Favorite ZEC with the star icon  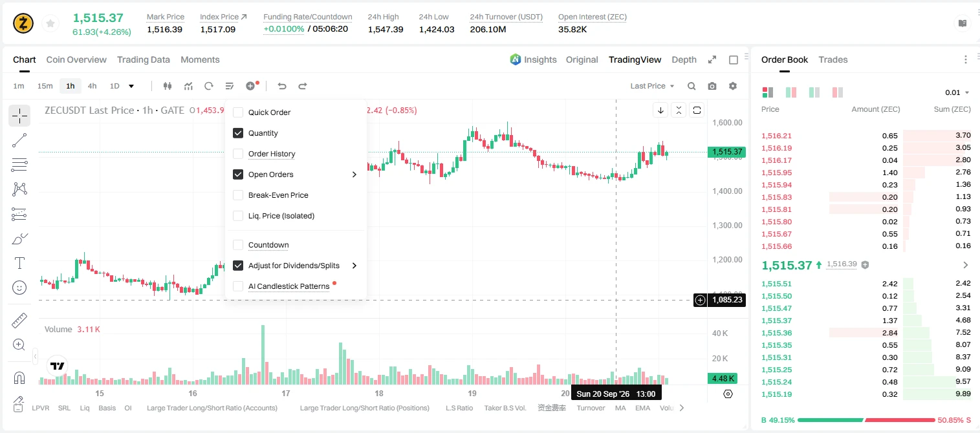(x=49, y=24)
